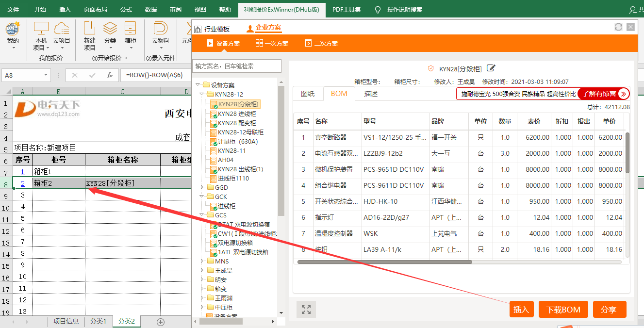Select column header B in spreadsheet

(x=59, y=92)
